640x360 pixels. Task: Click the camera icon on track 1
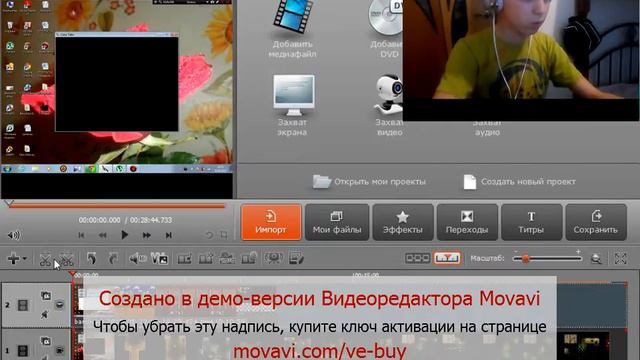coord(46,341)
